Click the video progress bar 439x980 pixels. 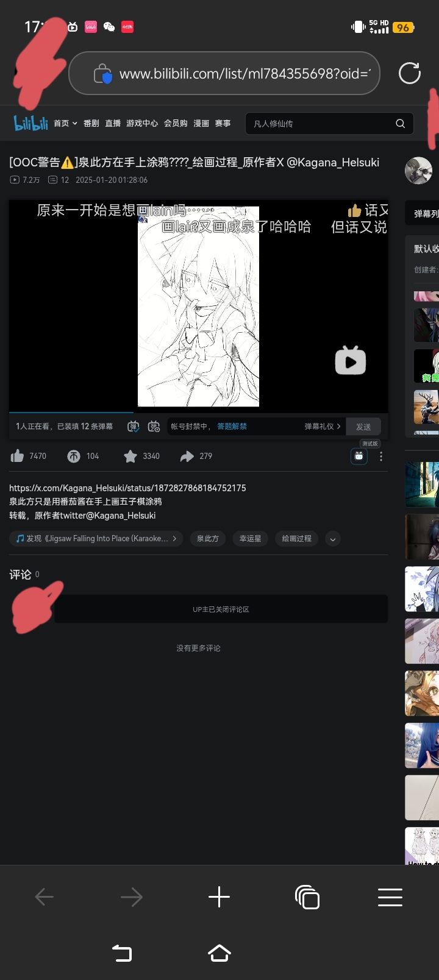pyautogui.click(x=198, y=413)
